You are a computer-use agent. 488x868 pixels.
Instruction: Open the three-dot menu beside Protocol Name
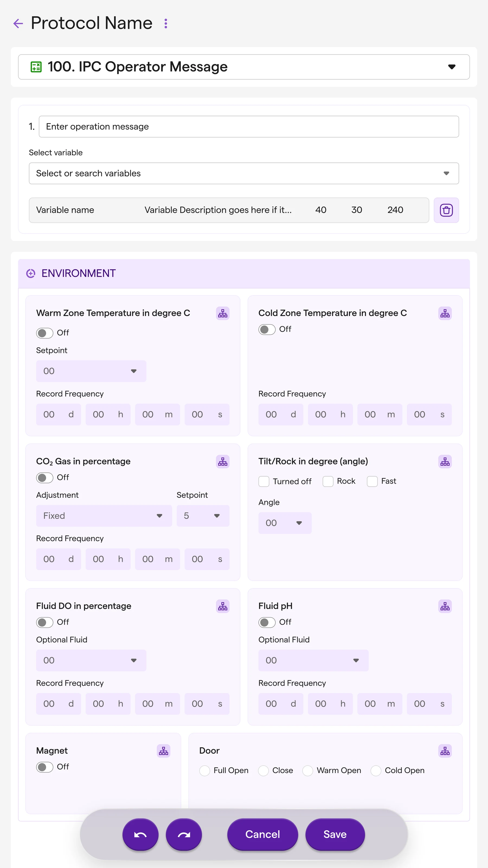click(x=166, y=23)
